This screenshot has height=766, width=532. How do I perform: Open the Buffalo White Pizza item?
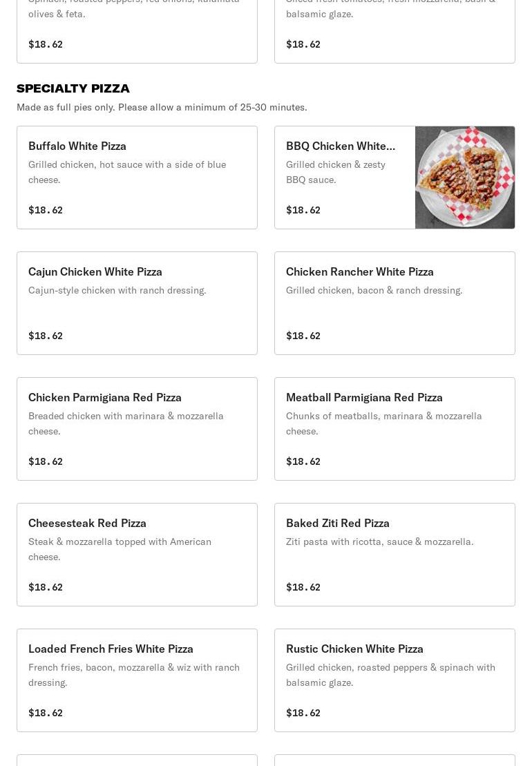point(137,178)
